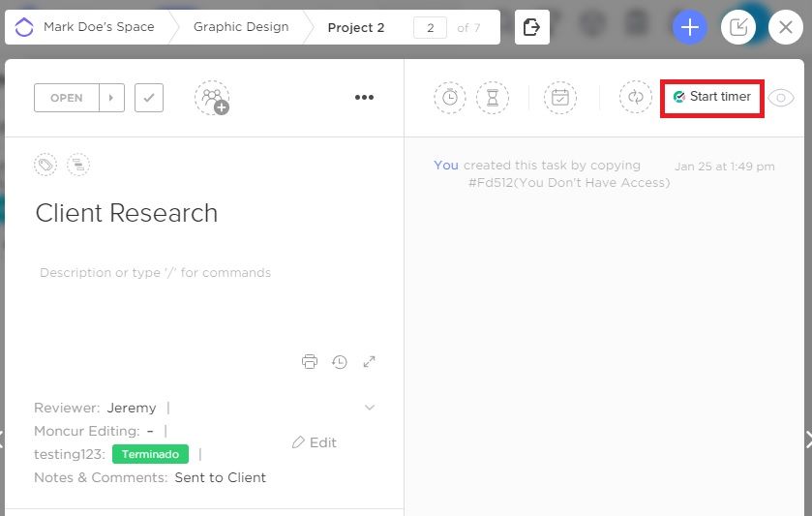Open the status arrow next to OPEN

pyautogui.click(x=111, y=98)
